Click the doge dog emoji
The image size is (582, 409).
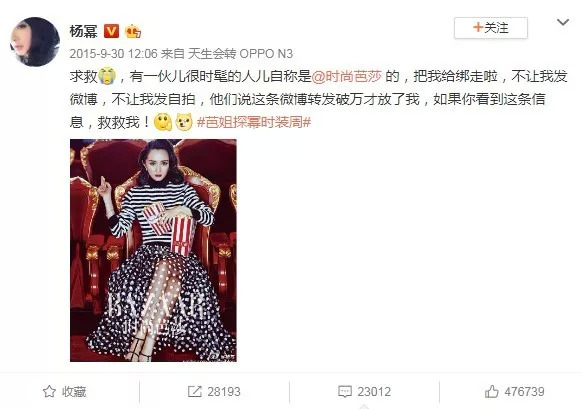click(184, 122)
